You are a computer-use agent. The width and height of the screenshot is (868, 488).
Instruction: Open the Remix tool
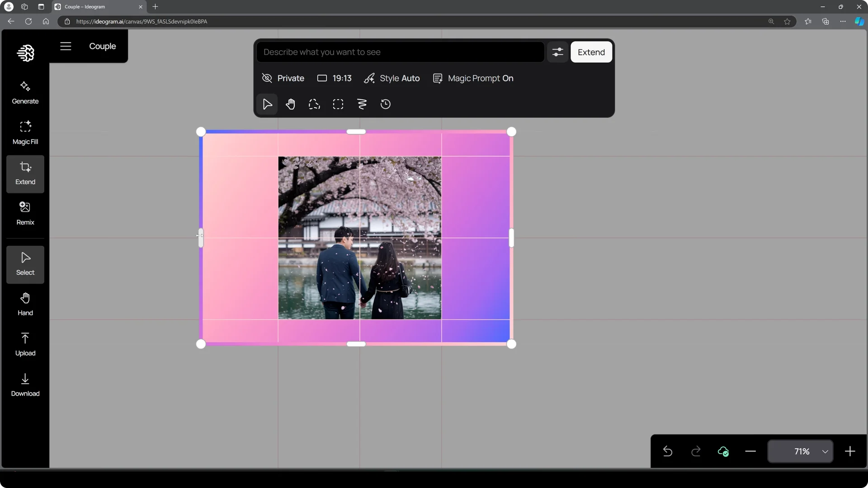pos(25,213)
